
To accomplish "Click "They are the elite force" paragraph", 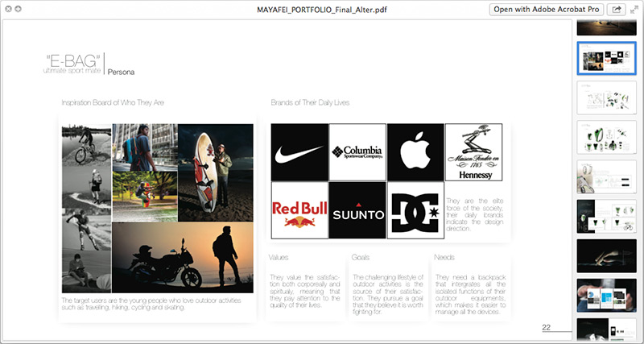I will tap(475, 214).
